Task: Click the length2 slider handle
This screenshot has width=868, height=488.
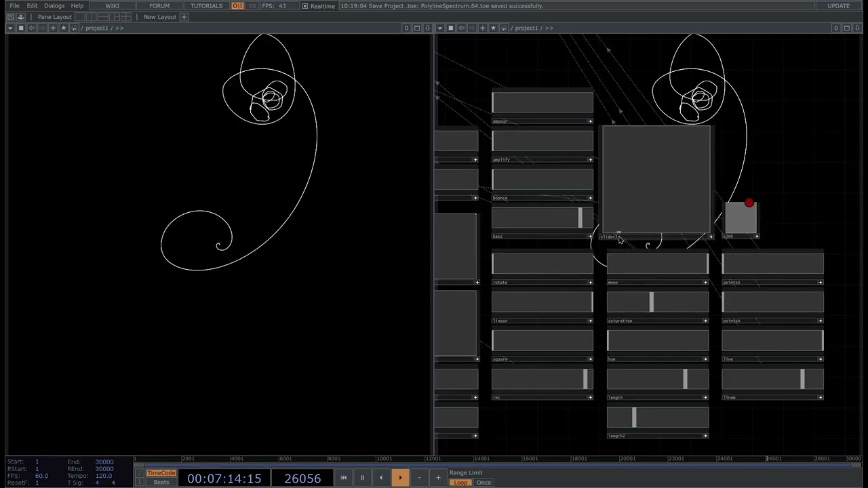Action: click(x=634, y=417)
